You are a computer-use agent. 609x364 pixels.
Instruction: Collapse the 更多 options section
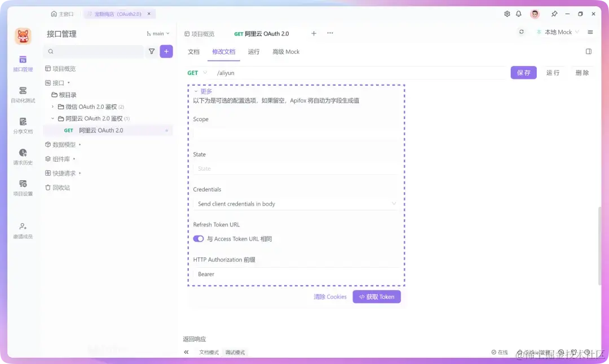(203, 91)
